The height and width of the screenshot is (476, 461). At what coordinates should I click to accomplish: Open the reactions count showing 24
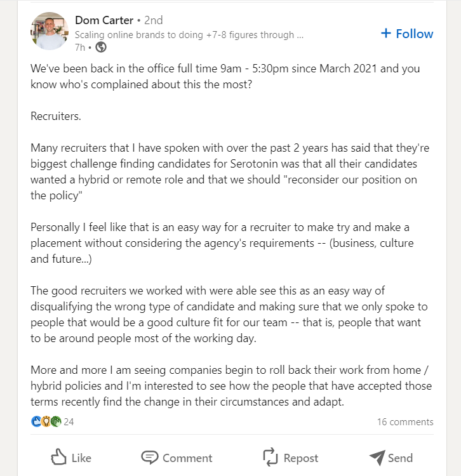coord(69,421)
